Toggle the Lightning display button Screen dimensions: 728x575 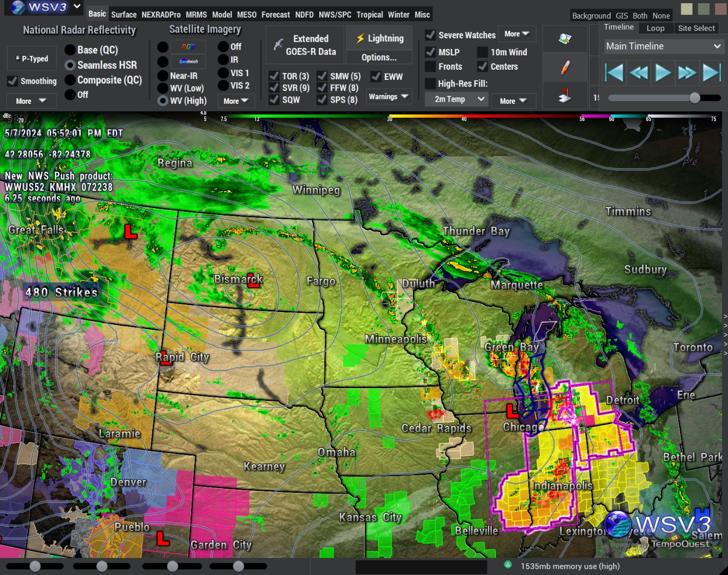[379, 38]
